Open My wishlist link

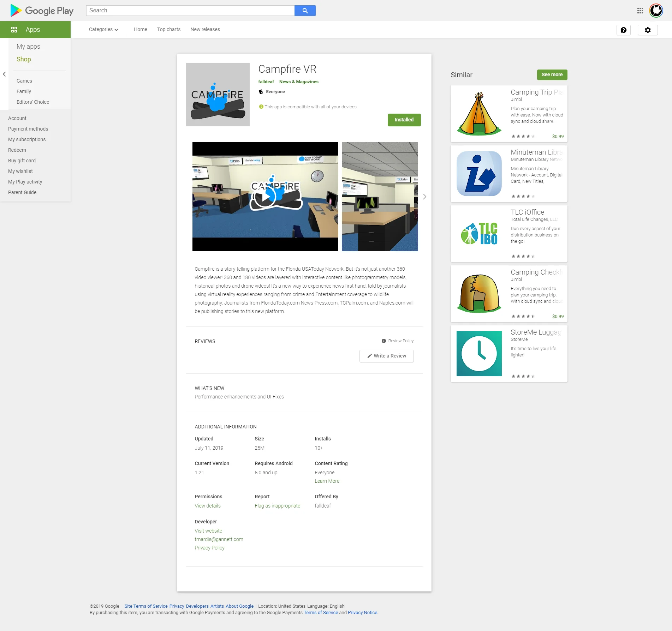click(20, 171)
